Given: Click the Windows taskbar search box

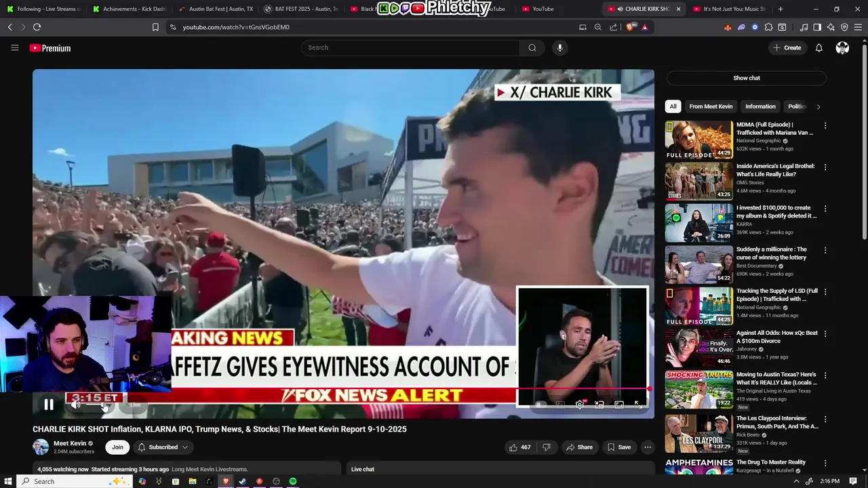Looking at the screenshot, I should (75, 481).
